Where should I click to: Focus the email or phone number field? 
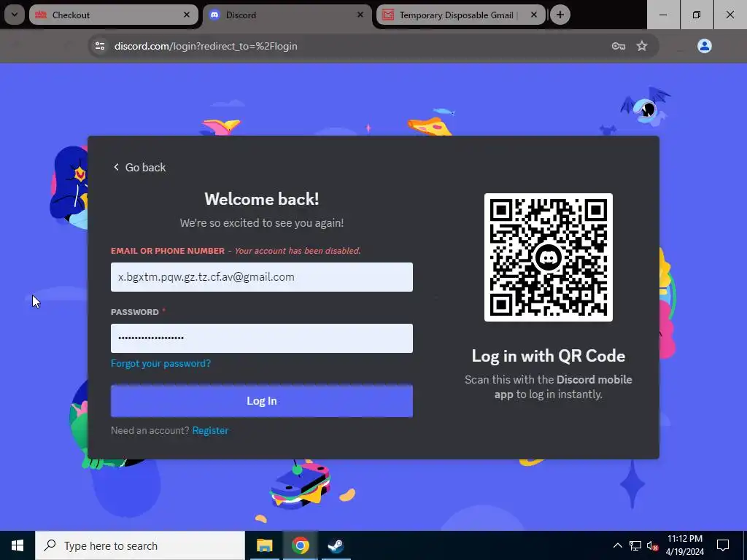pos(262,277)
